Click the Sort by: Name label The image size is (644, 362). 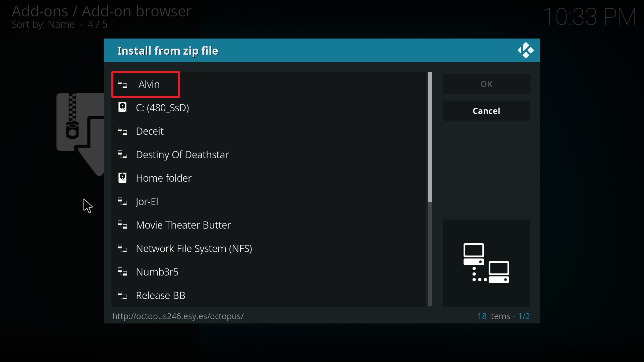pyautogui.click(x=43, y=25)
